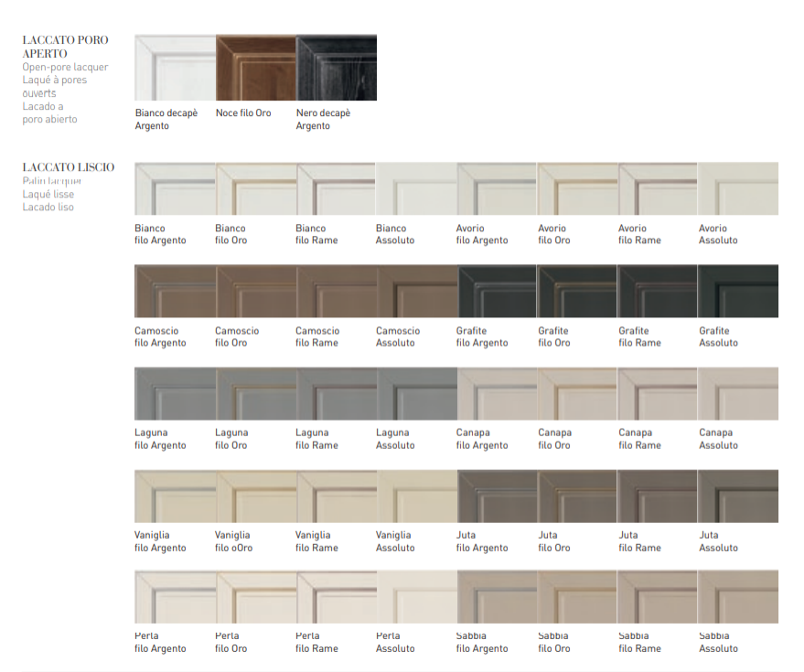Viewport: 804px width, 672px height.
Task: Choose the Camoscio filo Argento swatch
Action: coord(175,292)
